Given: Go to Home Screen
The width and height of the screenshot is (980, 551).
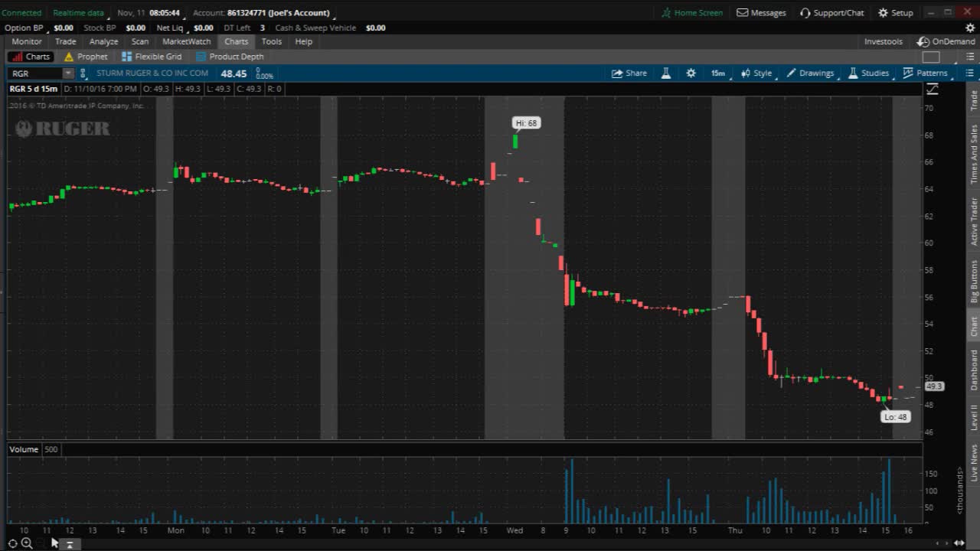Looking at the screenshot, I should click(692, 12).
